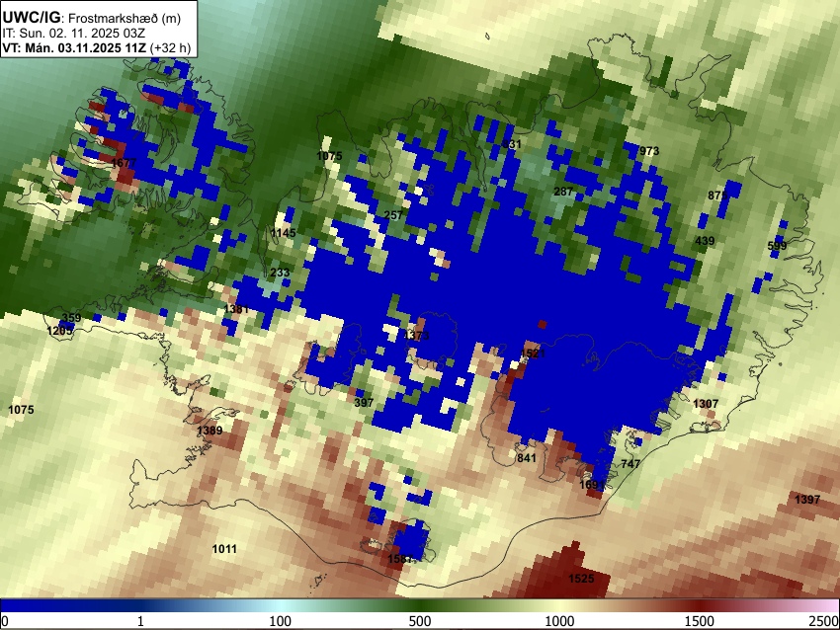The height and width of the screenshot is (630, 840).
Task: Click the Frostmarkshæð (m) heading text
Action: coord(125,18)
